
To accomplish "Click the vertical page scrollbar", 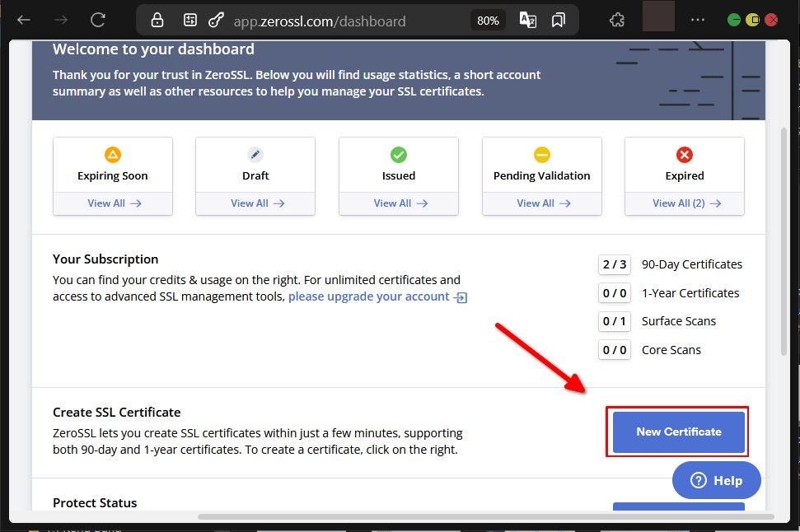I will (x=784, y=242).
